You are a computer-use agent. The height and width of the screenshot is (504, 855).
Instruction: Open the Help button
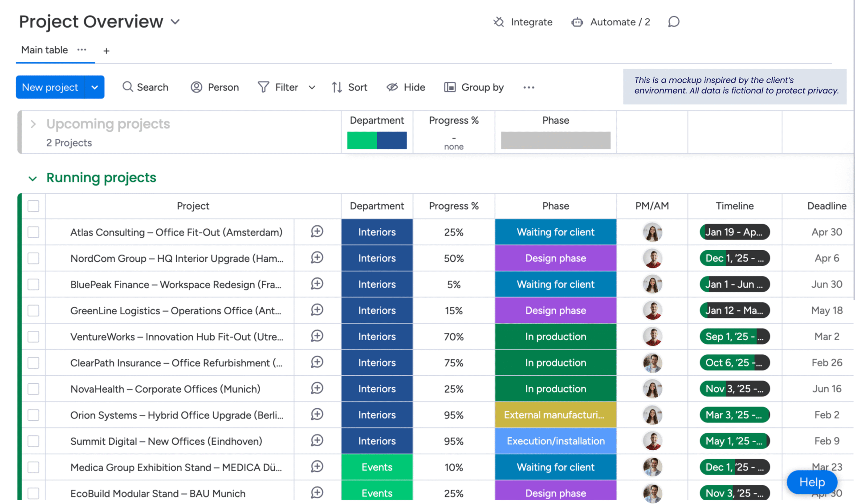(x=811, y=482)
